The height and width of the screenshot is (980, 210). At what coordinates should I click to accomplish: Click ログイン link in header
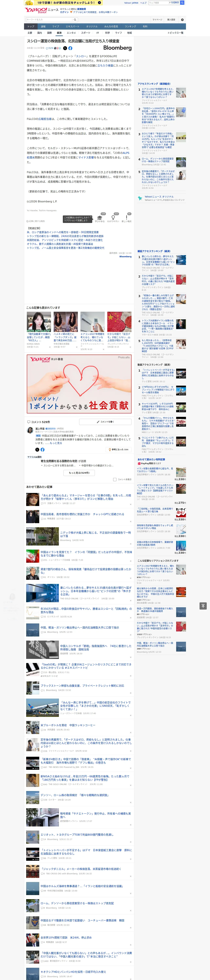(x=64, y=12)
